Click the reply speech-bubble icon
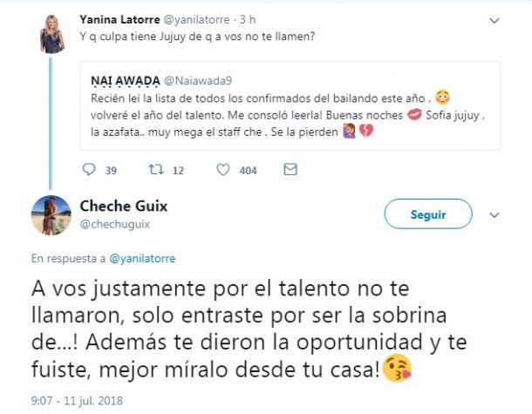The height and width of the screenshot is (414, 532). [x=88, y=170]
